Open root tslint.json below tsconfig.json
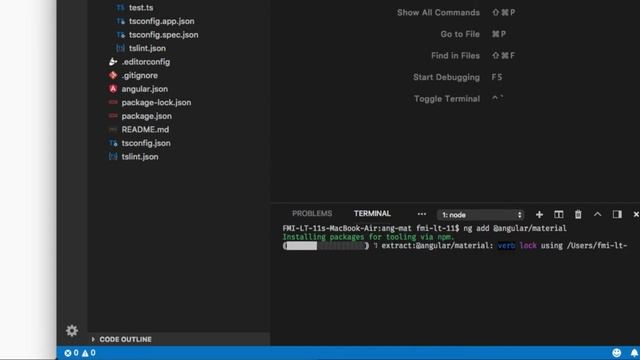The width and height of the screenshot is (640, 360). (x=140, y=157)
